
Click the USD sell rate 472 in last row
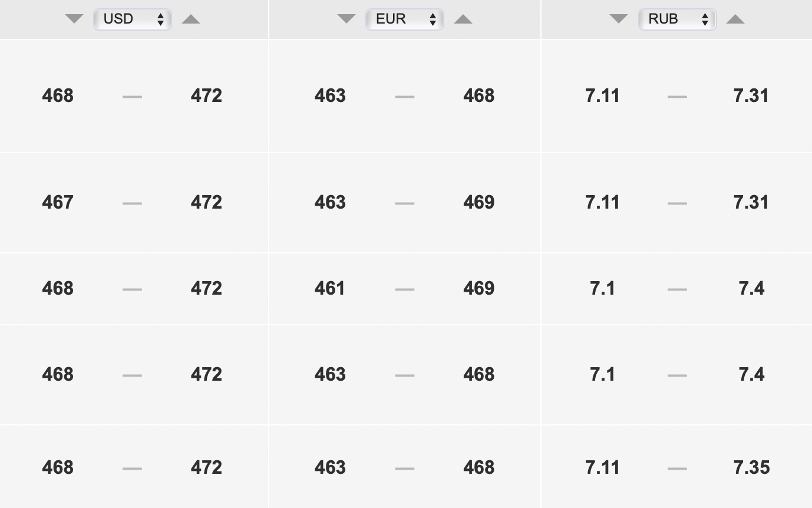pyautogui.click(x=206, y=467)
